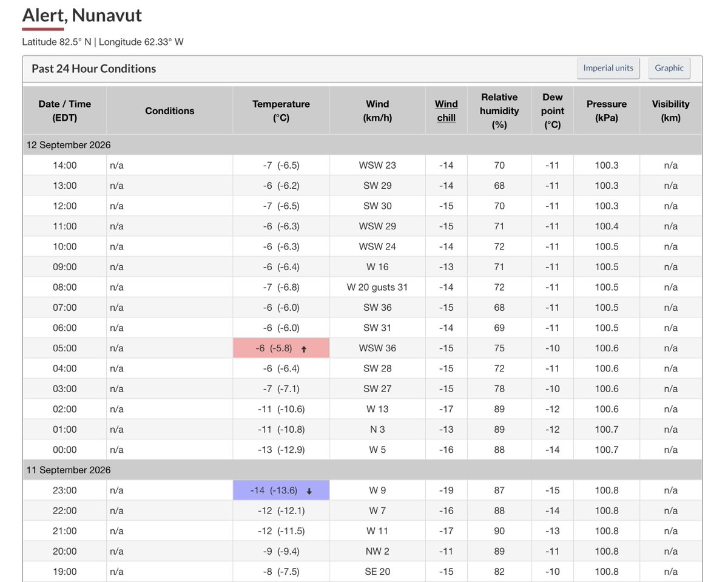Click wind value W 16
Screen dimensions: 728x582
377,267
